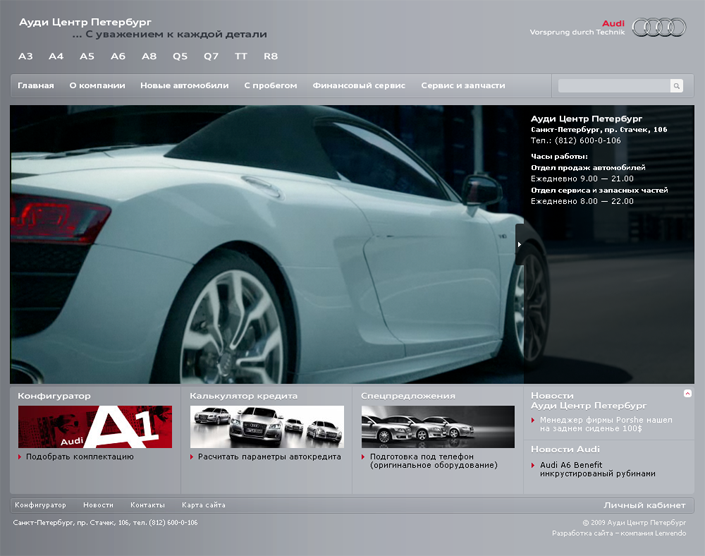Click Ауди Центр Петербург site title
Screen dimensions: 705x556
85,22
